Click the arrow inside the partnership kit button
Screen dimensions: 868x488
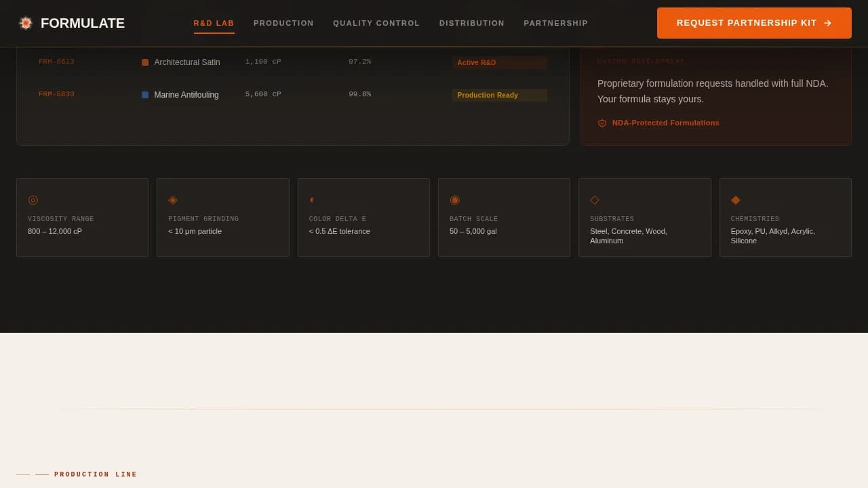tap(828, 22)
